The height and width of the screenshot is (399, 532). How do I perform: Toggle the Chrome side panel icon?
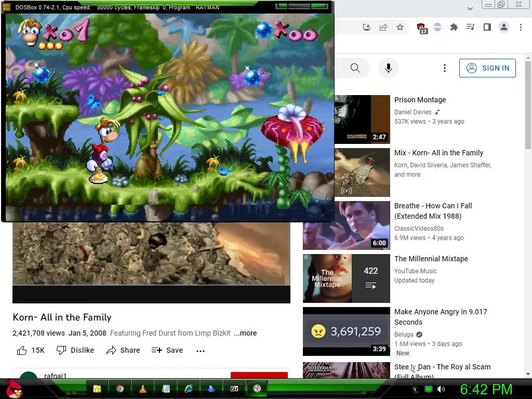pos(487,27)
